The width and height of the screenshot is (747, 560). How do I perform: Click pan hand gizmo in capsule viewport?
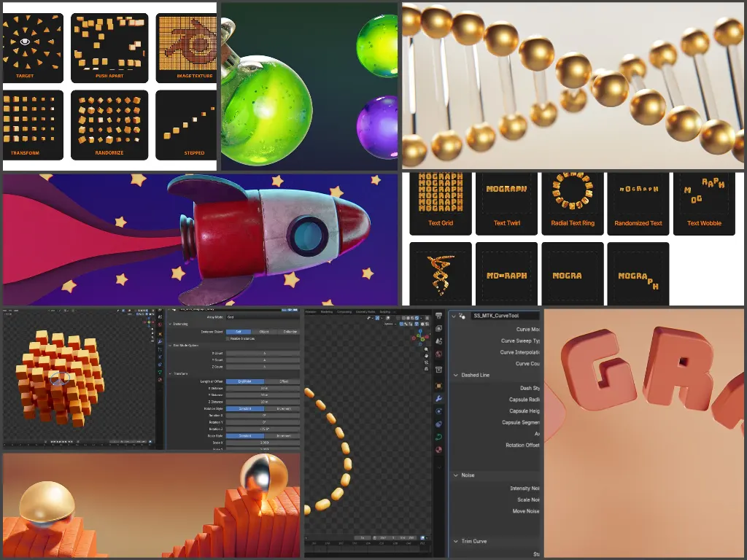click(426, 356)
